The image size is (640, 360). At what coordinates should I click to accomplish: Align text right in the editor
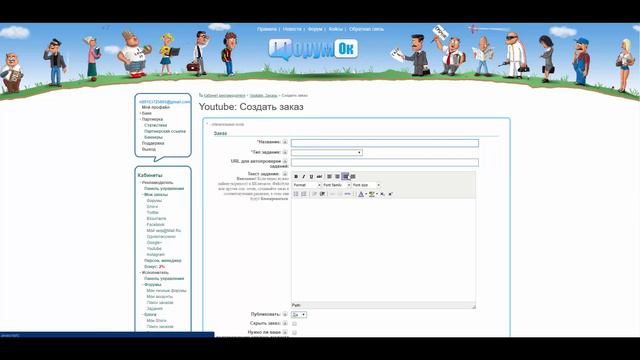click(x=345, y=176)
